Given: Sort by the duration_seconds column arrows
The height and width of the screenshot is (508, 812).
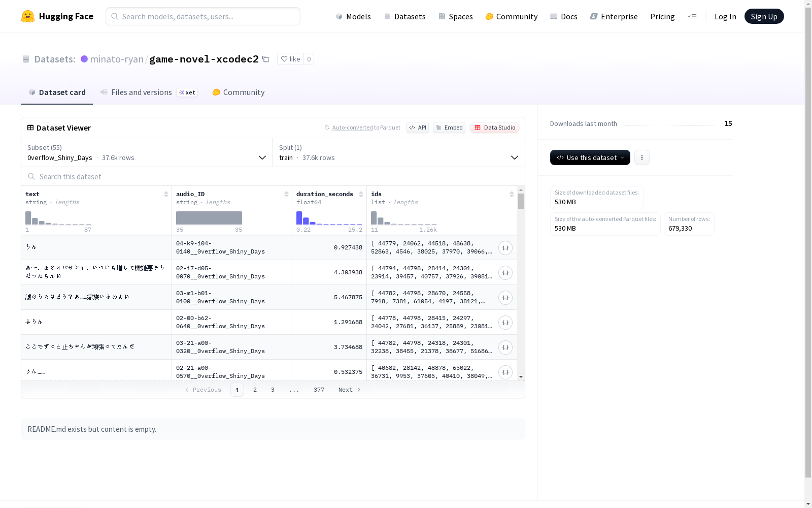Looking at the screenshot, I should (361, 194).
